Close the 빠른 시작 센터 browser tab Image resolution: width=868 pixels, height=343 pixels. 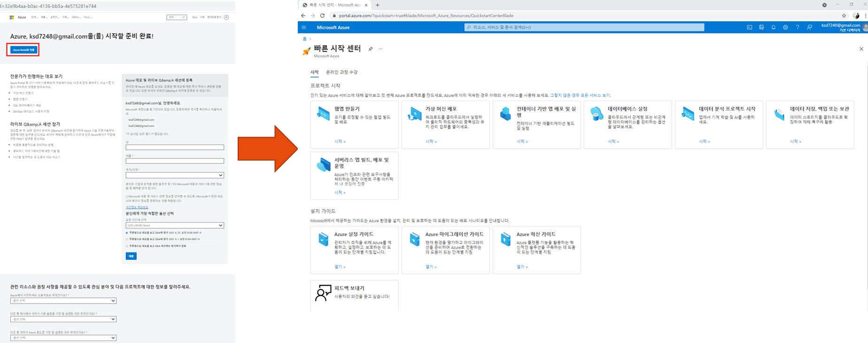coord(366,5)
